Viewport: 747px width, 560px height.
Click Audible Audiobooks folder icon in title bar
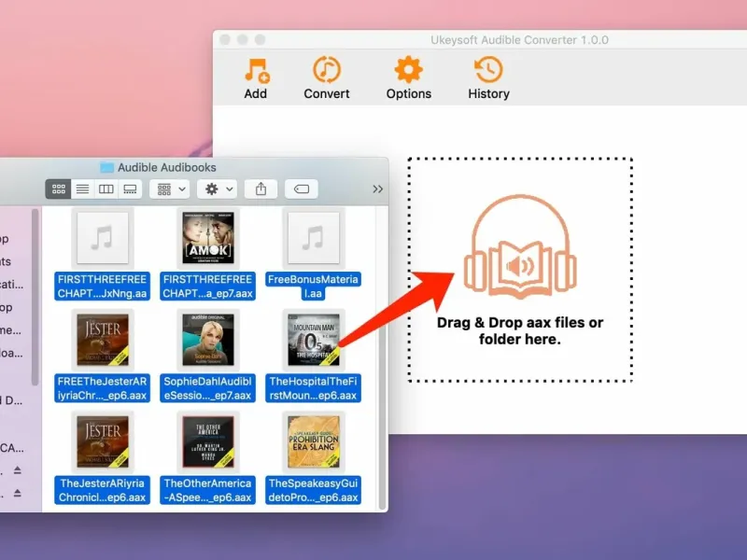pos(106,168)
